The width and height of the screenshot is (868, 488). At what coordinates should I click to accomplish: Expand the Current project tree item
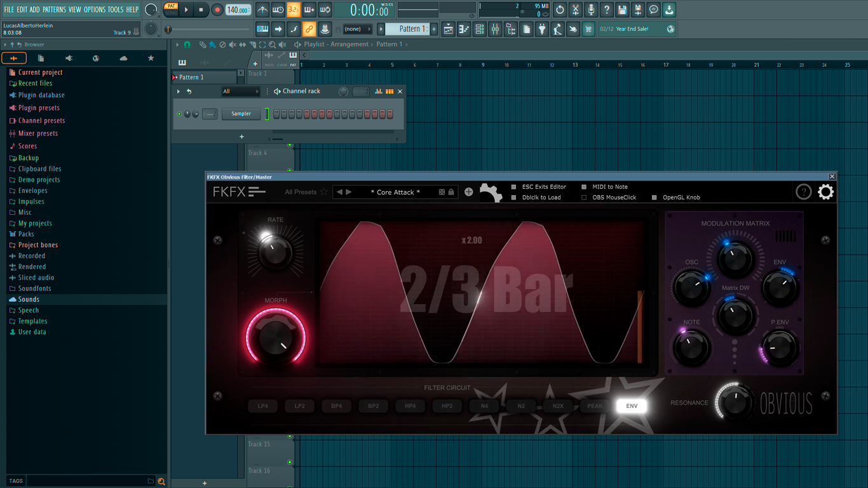coord(40,72)
